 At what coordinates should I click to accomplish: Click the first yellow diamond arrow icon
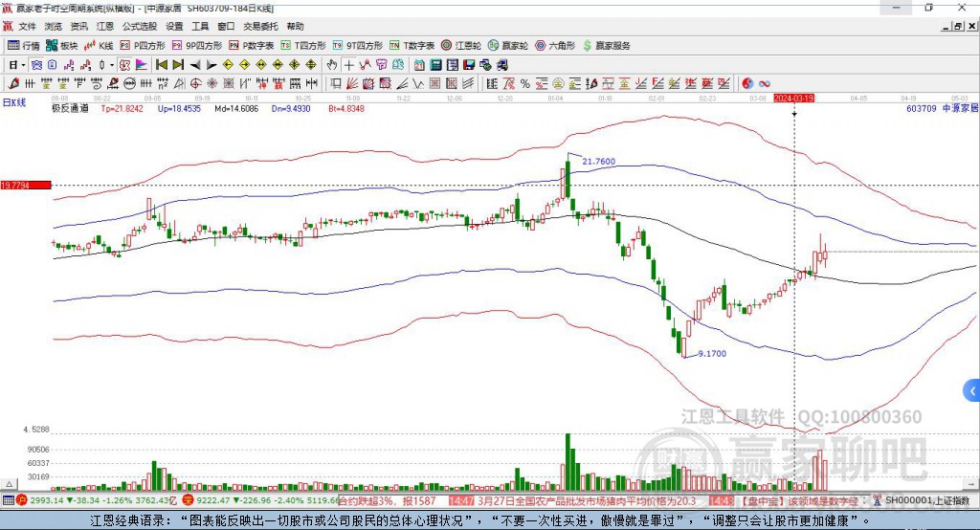(x=228, y=65)
